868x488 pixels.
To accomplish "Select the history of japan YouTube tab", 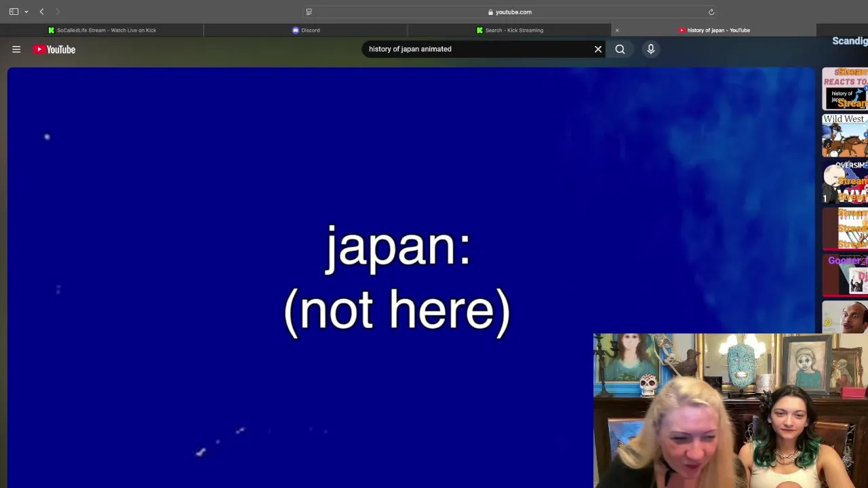I will (715, 30).
